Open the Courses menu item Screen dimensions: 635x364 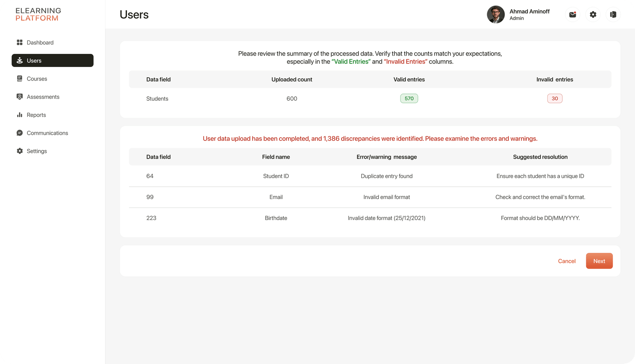[x=37, y=79]
